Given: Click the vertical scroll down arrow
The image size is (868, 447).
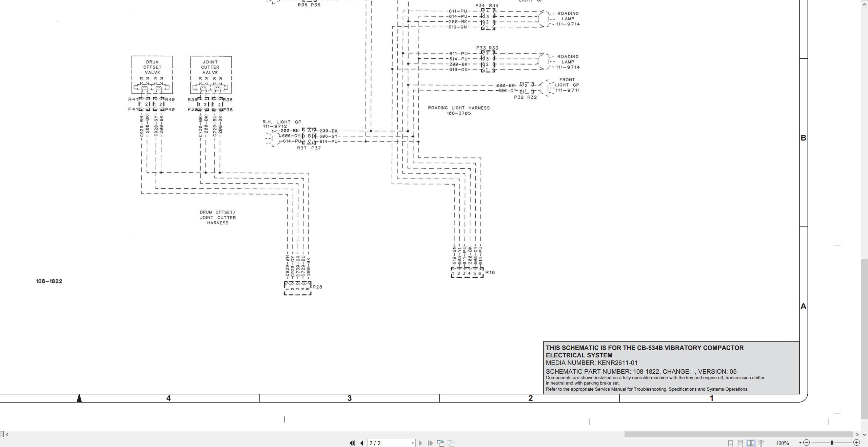Looking at the screenshot, I should [864, 434].
